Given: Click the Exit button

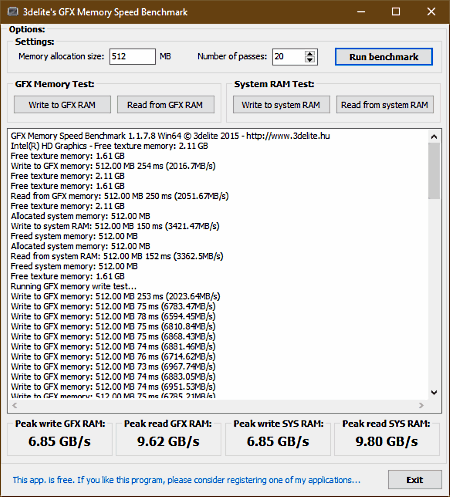Looking at the screenshot, I should coord(415,480).
